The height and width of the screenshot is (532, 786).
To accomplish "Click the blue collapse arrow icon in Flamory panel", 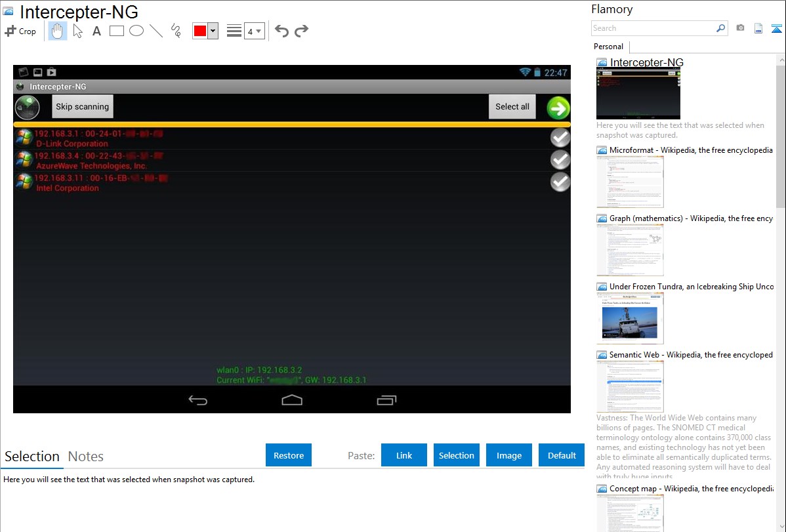I will click(776, 28).
